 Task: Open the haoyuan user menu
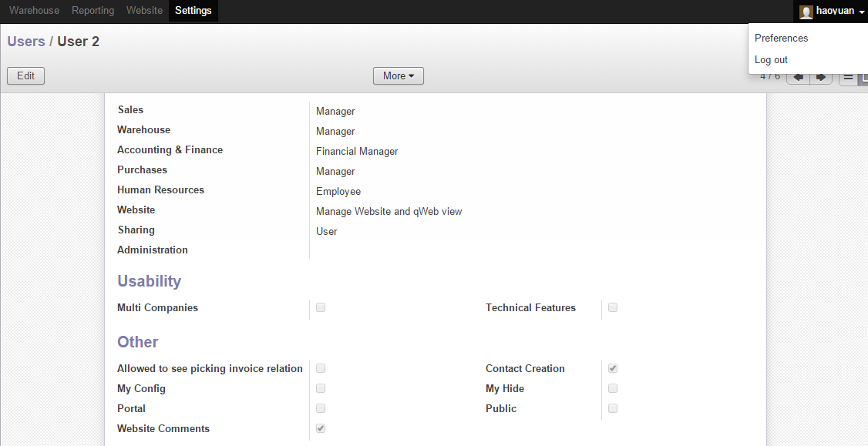835,11
